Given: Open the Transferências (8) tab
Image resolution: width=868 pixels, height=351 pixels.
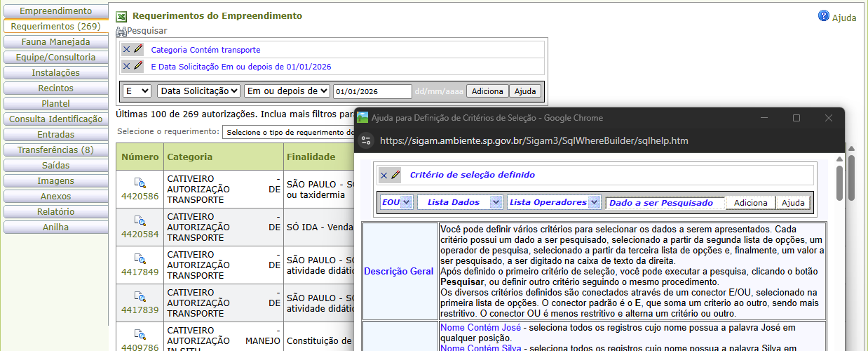Looking at the screenshot, I should 55,150.
